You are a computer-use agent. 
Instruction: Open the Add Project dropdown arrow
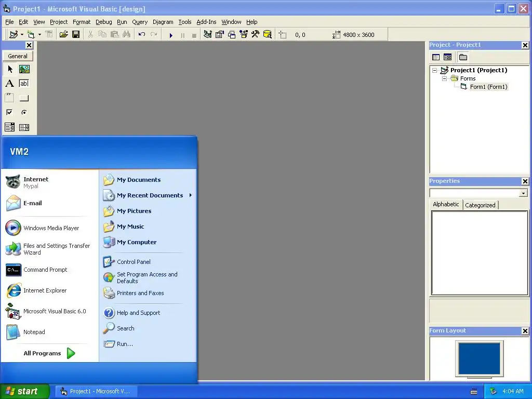22,35
